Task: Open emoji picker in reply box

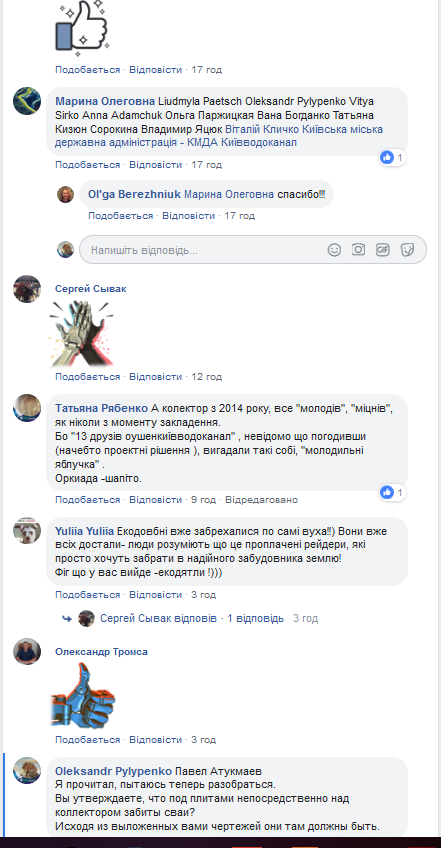Action: [x=334, y=249]
